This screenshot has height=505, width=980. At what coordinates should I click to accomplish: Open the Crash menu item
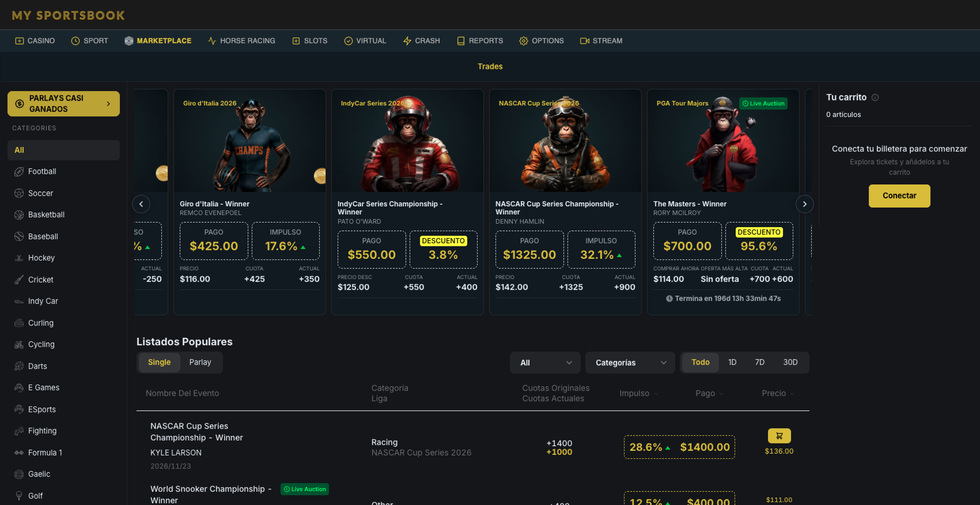coord(421,41)
